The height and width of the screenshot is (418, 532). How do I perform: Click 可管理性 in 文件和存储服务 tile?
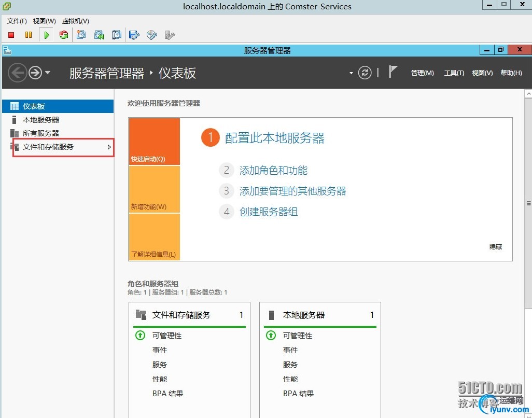[x=167, y=336]
